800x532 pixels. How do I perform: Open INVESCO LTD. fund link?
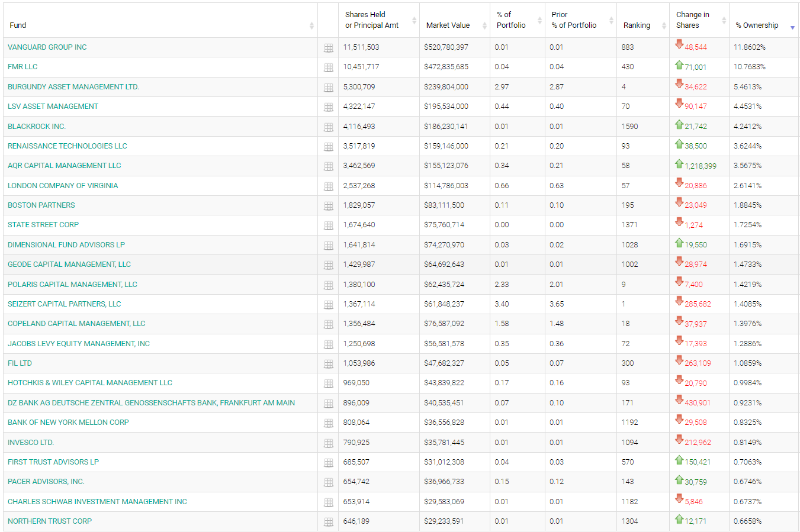tap(31, 443)
